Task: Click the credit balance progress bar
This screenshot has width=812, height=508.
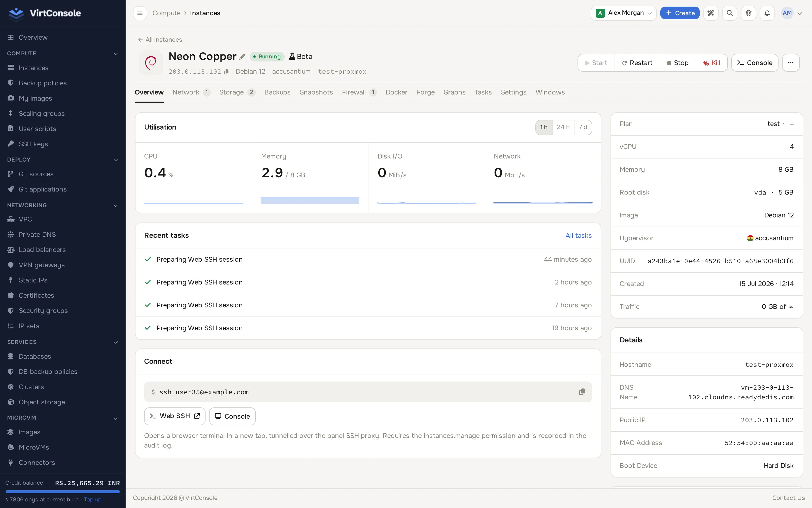Action: [62, 491]
